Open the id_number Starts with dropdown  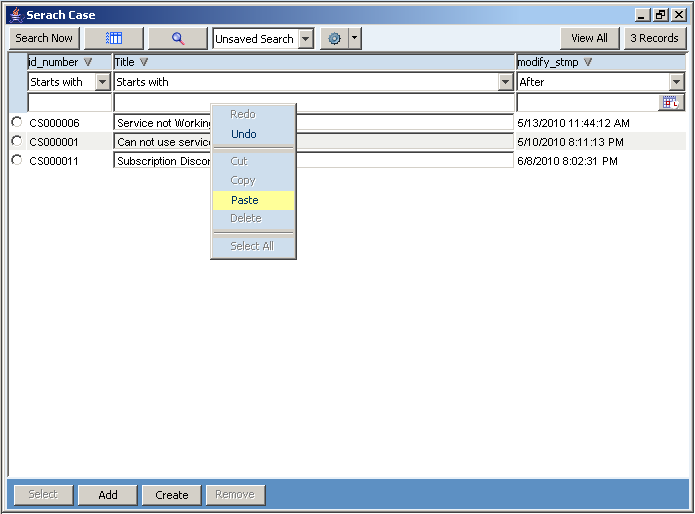click(x=103, y=82)
